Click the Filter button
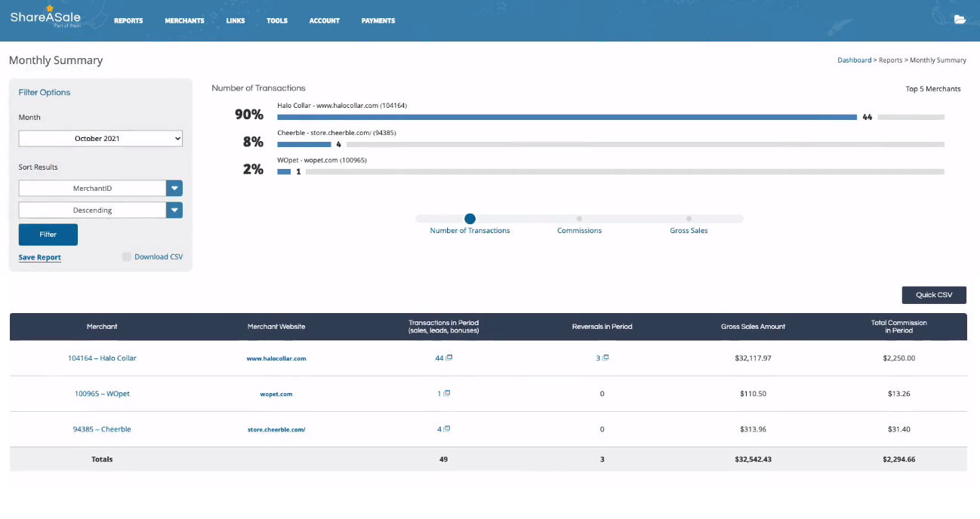Viewport: 980px width, 519px height. (48, 235)
